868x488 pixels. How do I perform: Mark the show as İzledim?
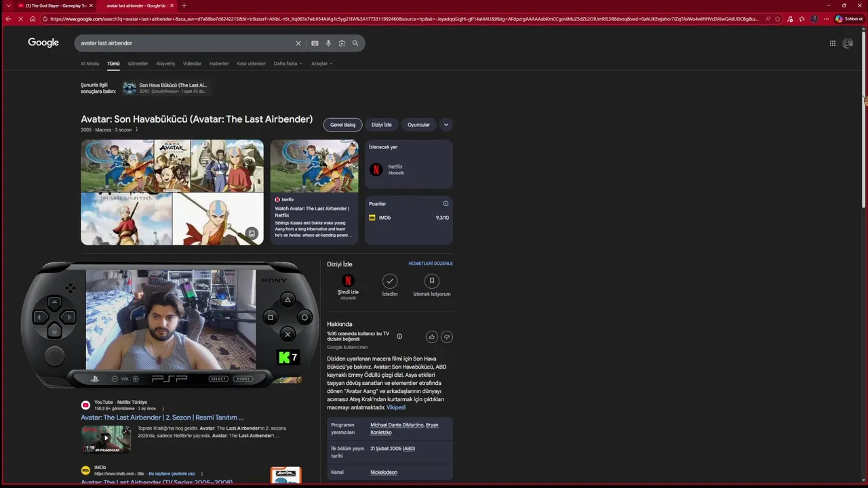[390, 281]
